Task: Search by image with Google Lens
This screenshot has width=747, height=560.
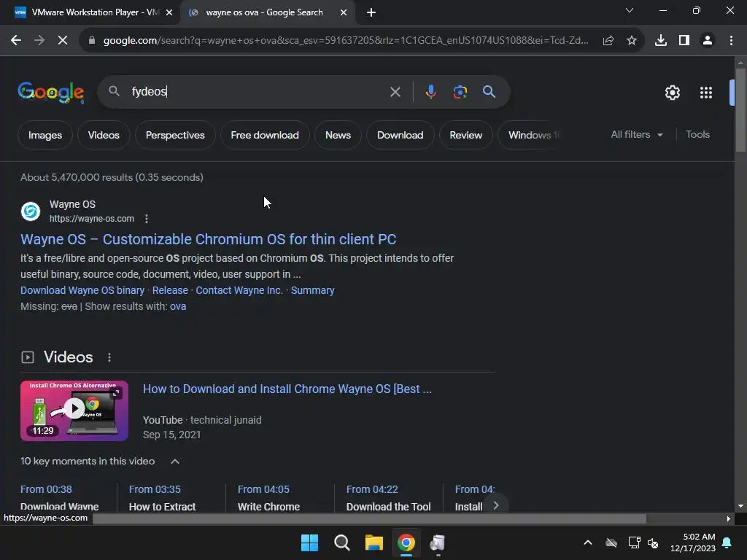Action: 460,92
